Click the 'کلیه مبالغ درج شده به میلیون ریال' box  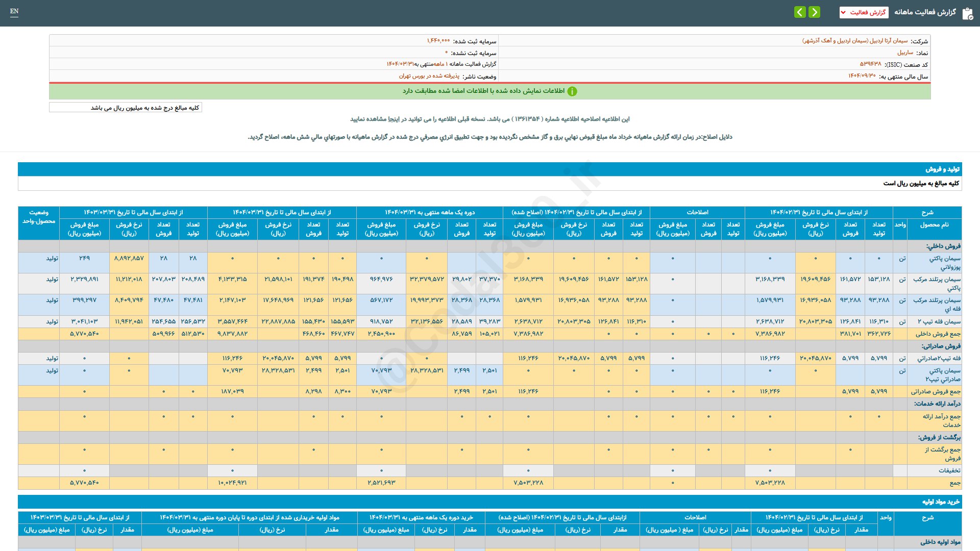[x=126, y=108]
